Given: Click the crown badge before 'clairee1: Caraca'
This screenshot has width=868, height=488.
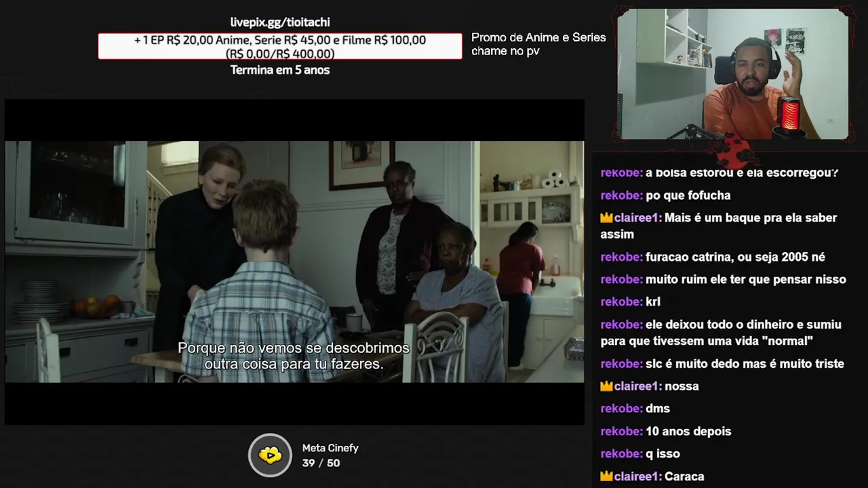Looking at the screenshot, I should tap(606, 476).
